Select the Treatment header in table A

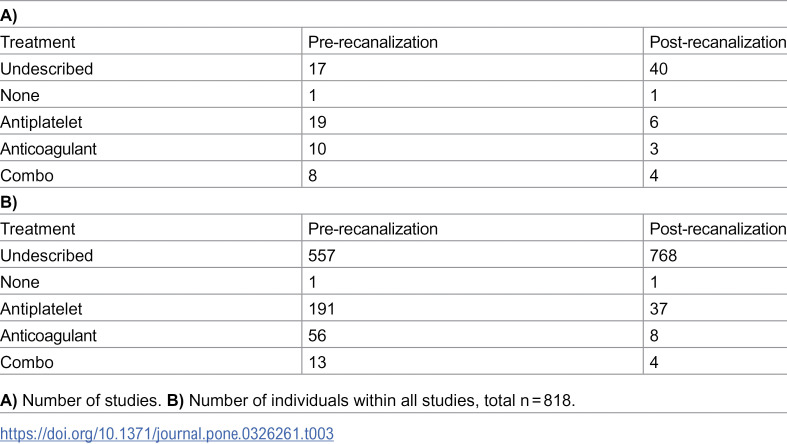(38, 42)
